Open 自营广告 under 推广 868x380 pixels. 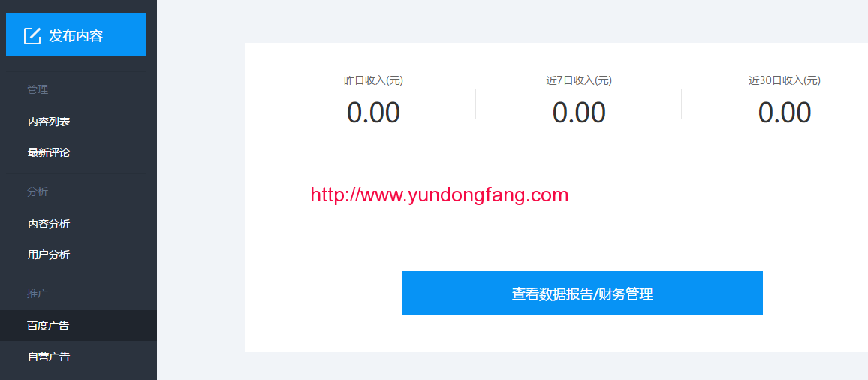pyautogui.click(x=49, y=357)
